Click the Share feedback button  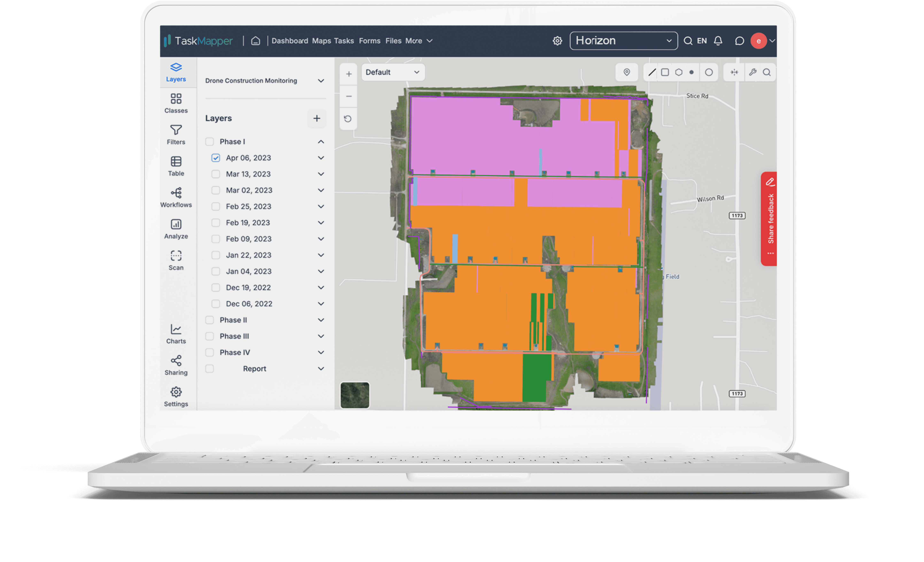pyautogui.click(x=770, y=217)
